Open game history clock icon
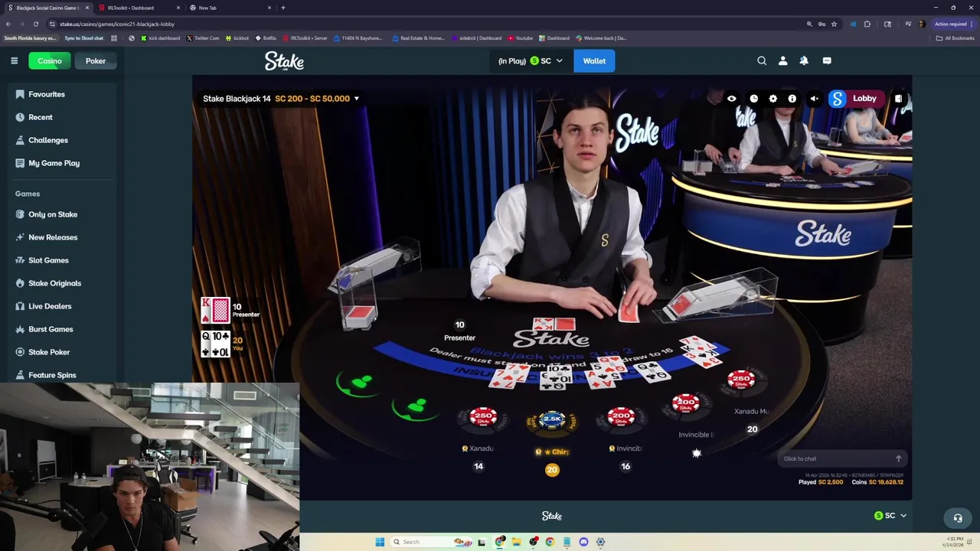This screenshot has width=980, height=551. pos(753,99)
